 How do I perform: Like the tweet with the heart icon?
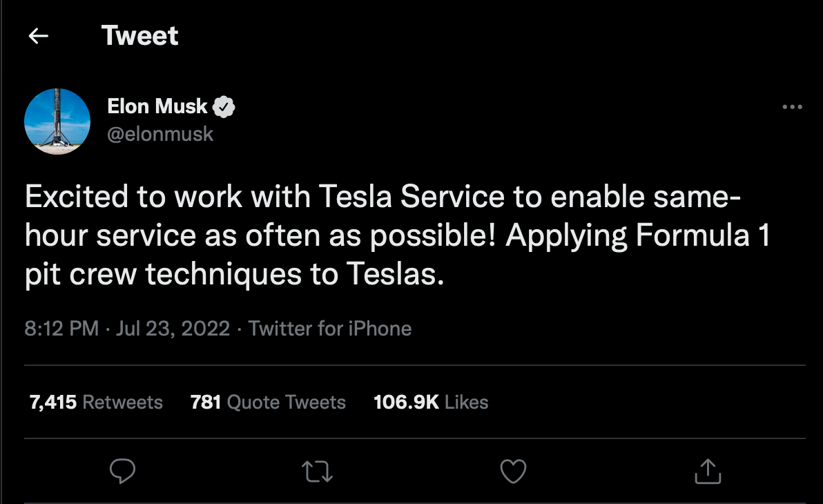click(x=512, y=472)
